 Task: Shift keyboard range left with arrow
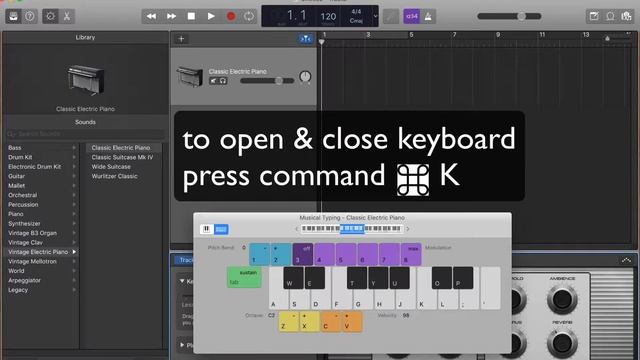[297, 229]
